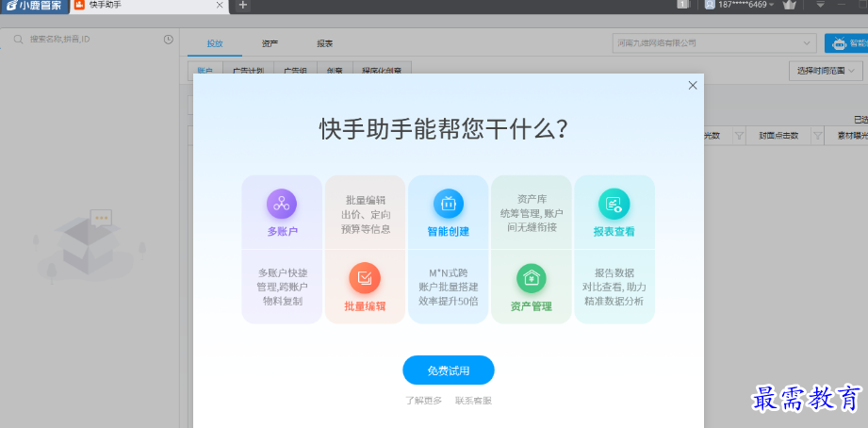The height and width of the screenshot is (428, 868).
Task: Open the title bar triangle menu icon
Action: pos(820,5)
